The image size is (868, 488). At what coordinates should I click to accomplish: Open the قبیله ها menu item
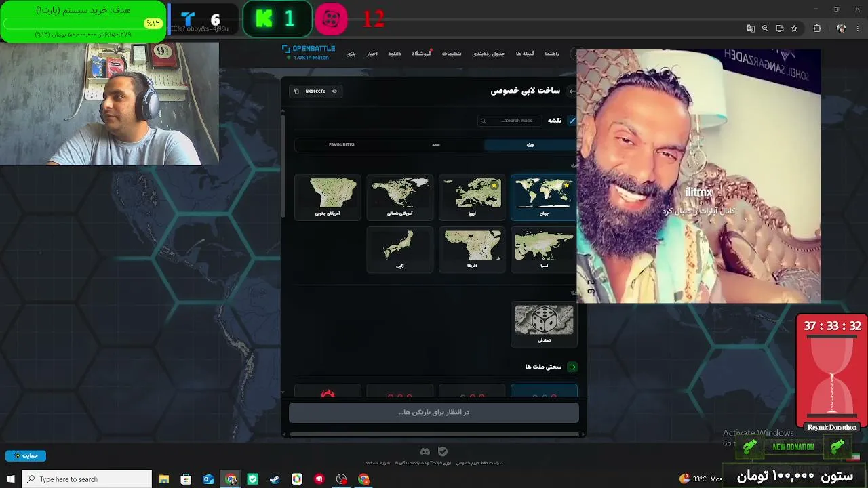coord(524,54)
